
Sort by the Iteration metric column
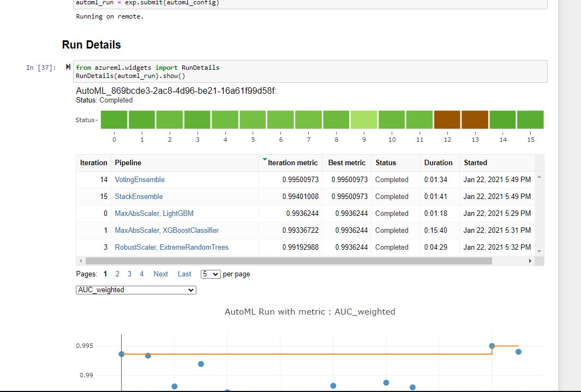pos(290,163)
